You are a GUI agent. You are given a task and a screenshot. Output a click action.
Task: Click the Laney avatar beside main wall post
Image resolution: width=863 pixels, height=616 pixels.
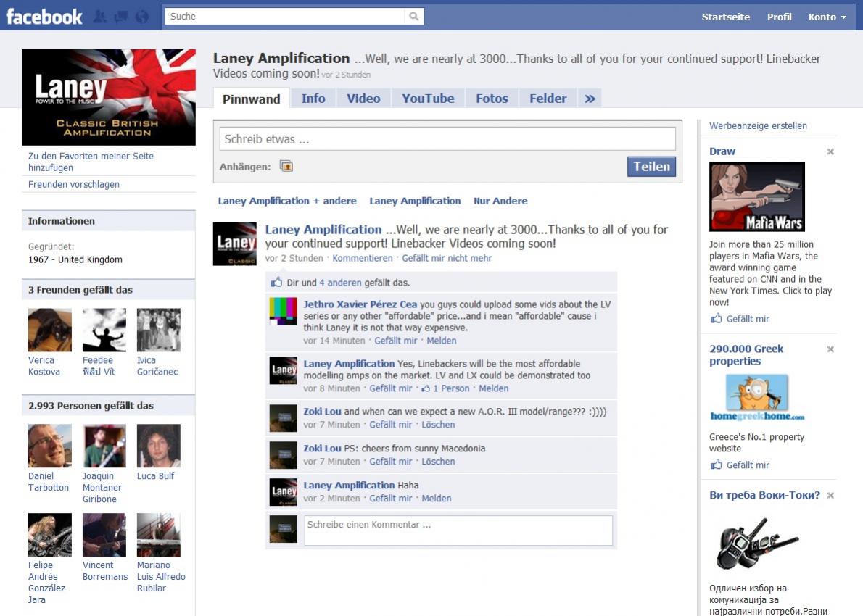click(x=235, y=244)
